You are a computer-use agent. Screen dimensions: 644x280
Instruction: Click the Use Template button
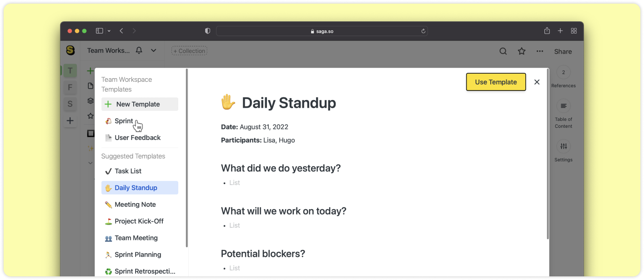496,82
